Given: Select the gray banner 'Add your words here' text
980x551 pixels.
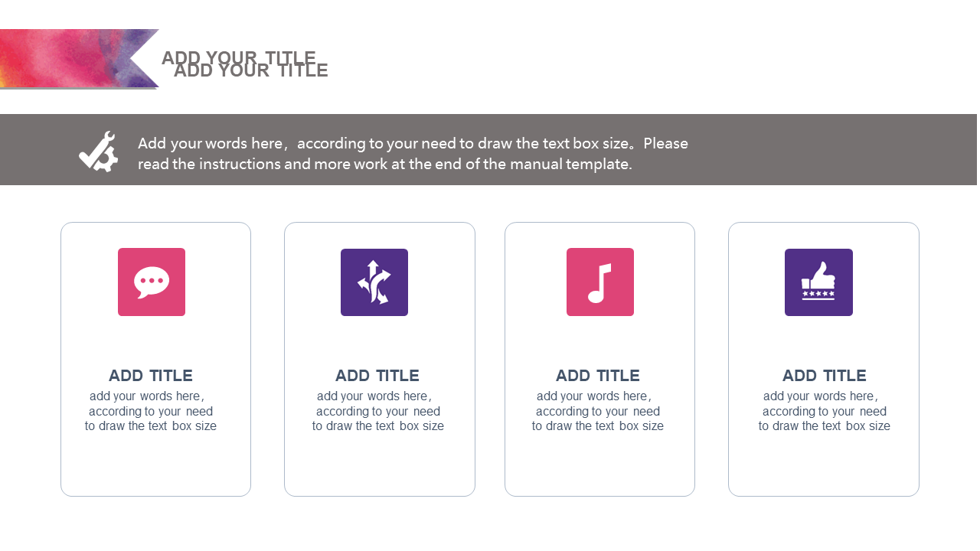Looking at the screenshot, I should coord(413,153).
